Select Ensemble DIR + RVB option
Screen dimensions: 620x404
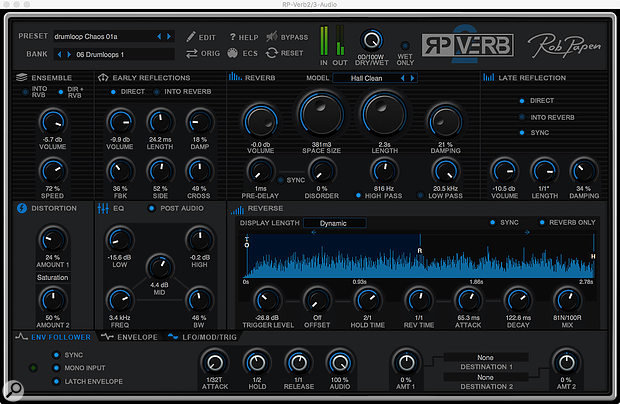(60, 92)
